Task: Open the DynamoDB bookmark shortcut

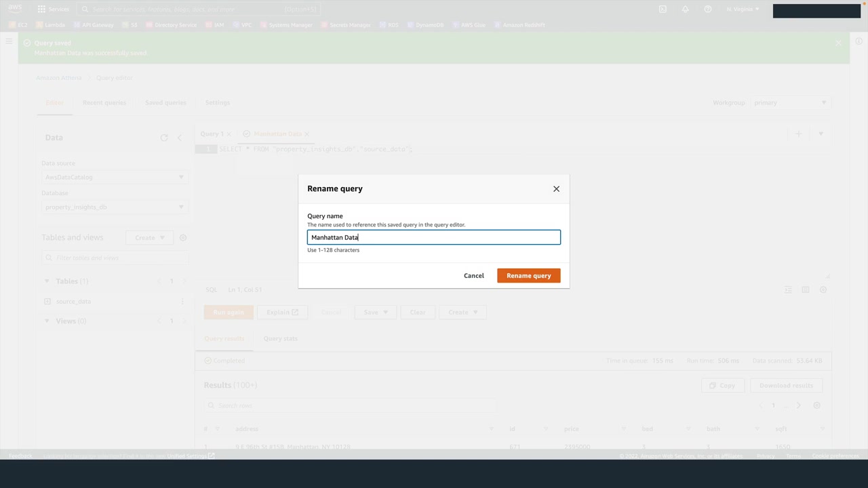Action: [425, 25]
